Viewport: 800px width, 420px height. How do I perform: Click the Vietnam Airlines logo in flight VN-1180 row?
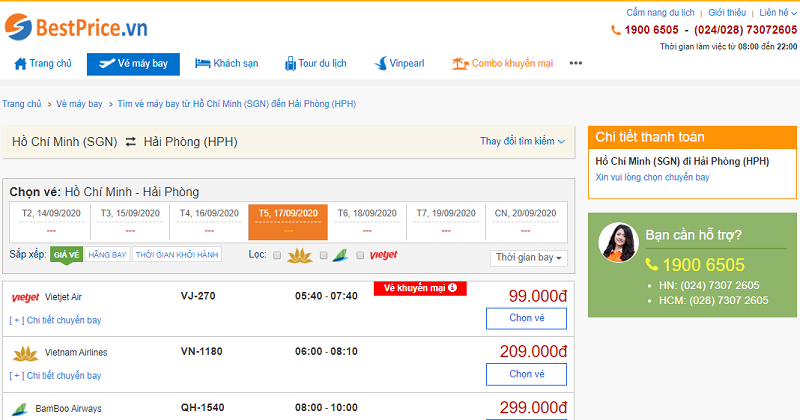pyautogui.click(x=26, y=353)
